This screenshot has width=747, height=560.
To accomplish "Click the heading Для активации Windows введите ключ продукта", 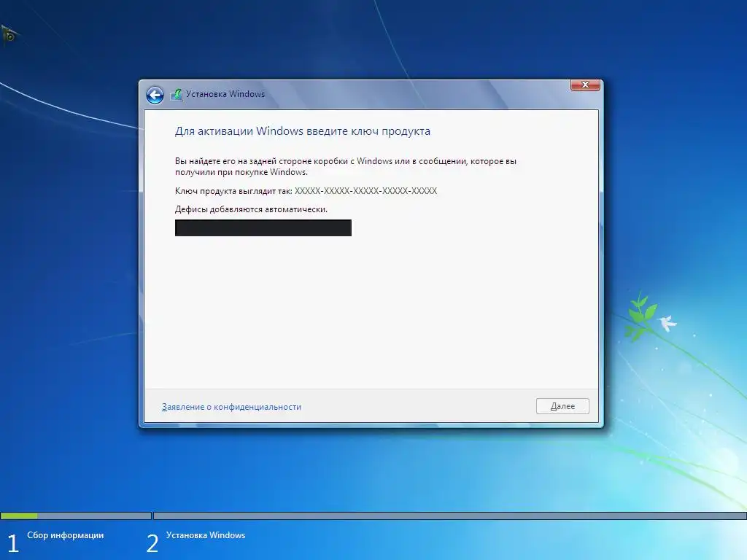I will (303, 131).
